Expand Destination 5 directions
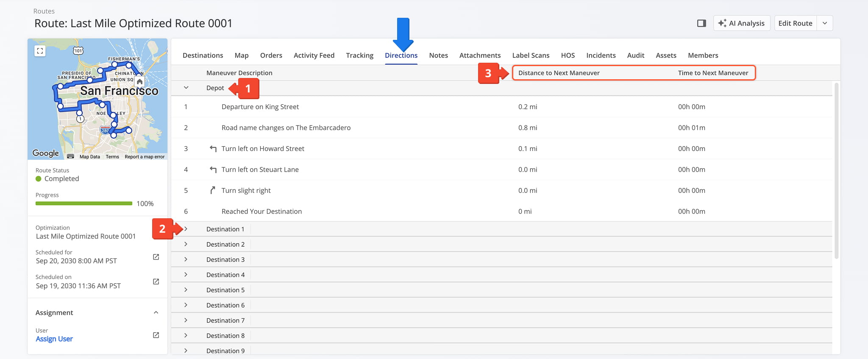Image resolution: width=868 pixels, height=359 pixels. pyautogui.click(x=186, y=290)
